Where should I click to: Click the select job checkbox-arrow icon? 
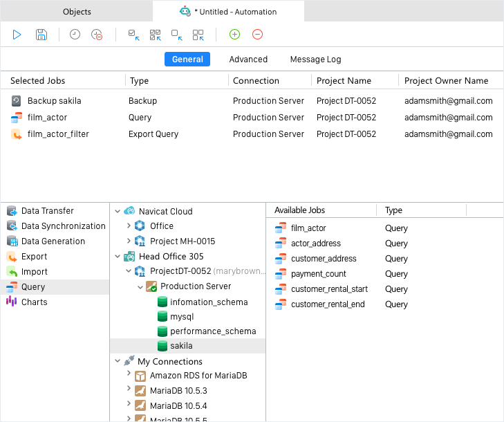click(133, 35)
